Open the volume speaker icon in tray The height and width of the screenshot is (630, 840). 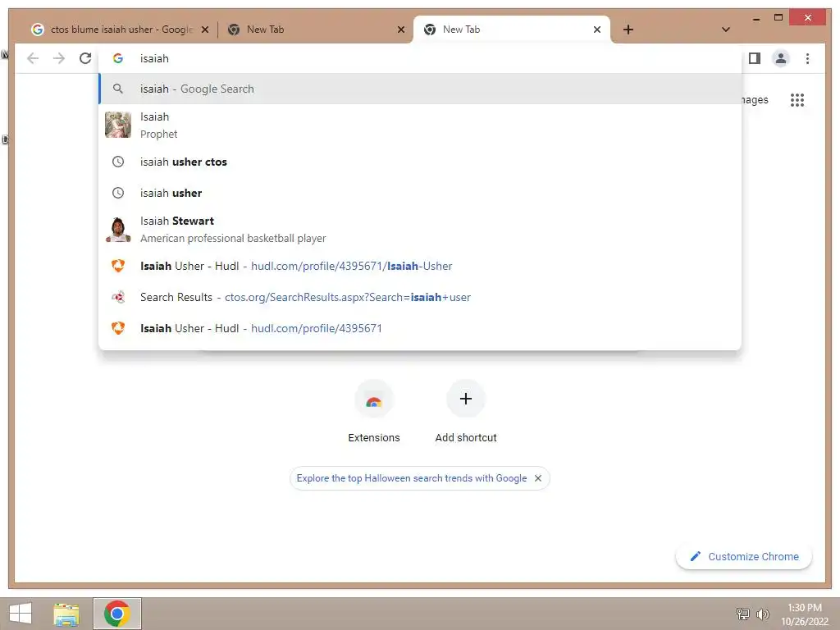[x=762, y=614]
